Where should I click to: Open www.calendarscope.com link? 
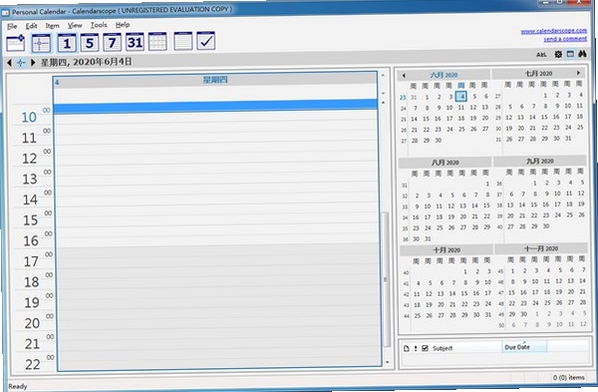(x=554, y=31)
